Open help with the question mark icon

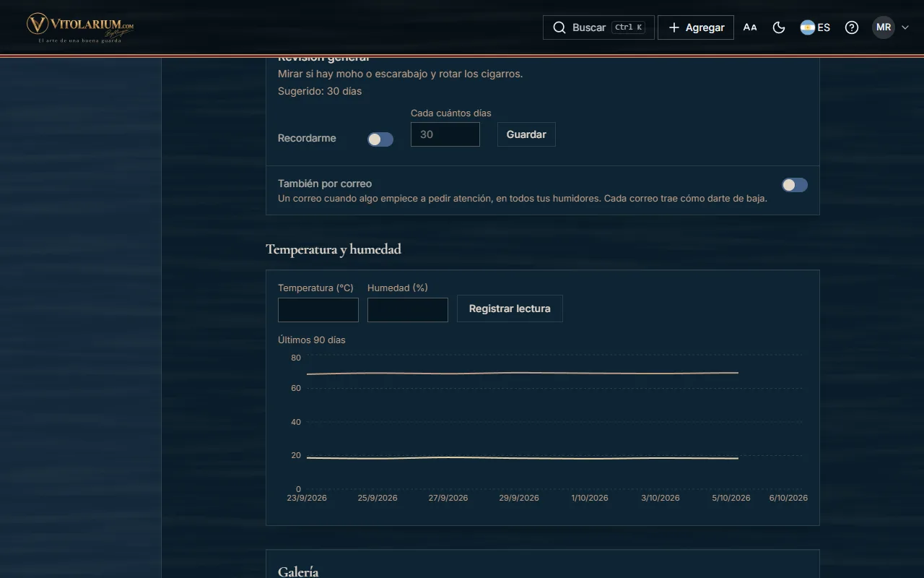tap(852, 27)
